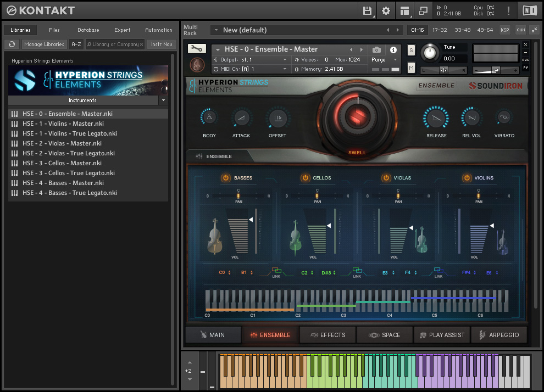Screen dimensions: 544x392
Task: Toggle the Violins section power button
Action: coord(467,178)
